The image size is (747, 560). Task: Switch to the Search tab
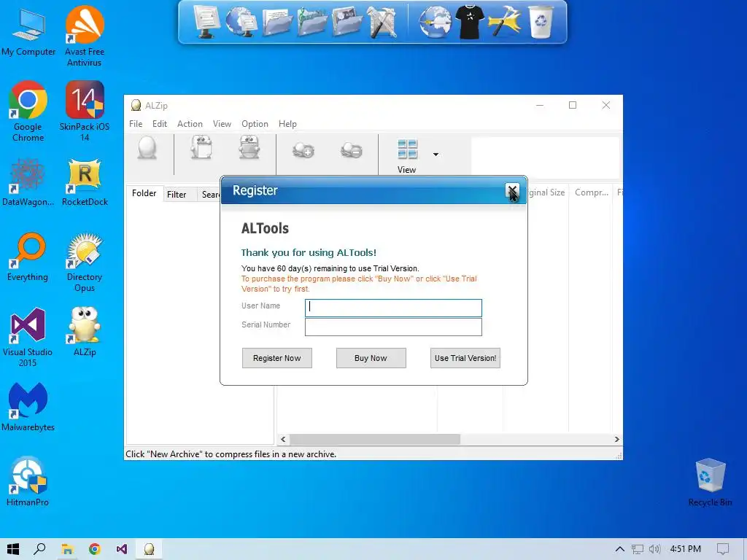(209, 194)
